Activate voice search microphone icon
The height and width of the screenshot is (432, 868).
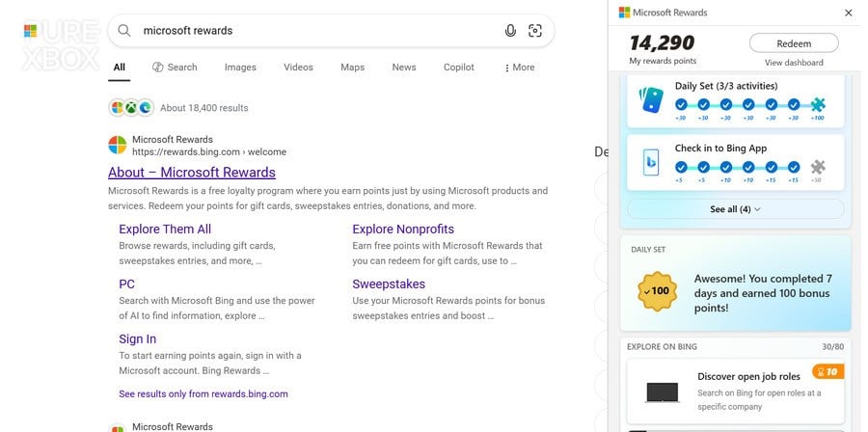[510, 31]
